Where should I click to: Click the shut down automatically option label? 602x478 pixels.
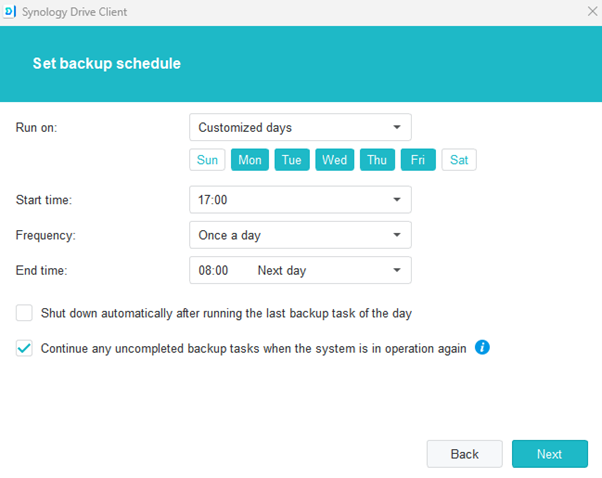226,313
